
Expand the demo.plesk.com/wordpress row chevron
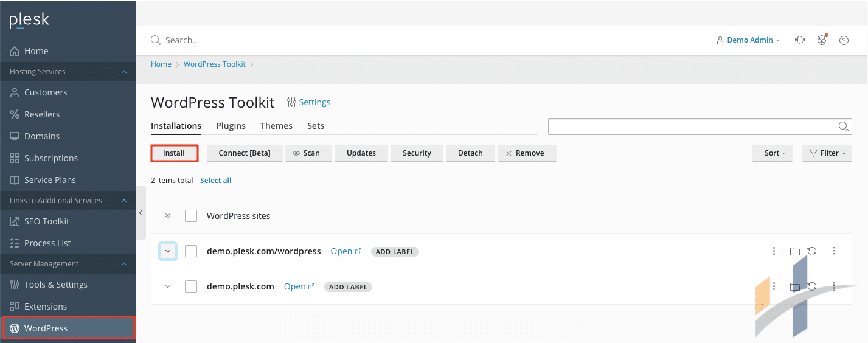tap(168, 251)
